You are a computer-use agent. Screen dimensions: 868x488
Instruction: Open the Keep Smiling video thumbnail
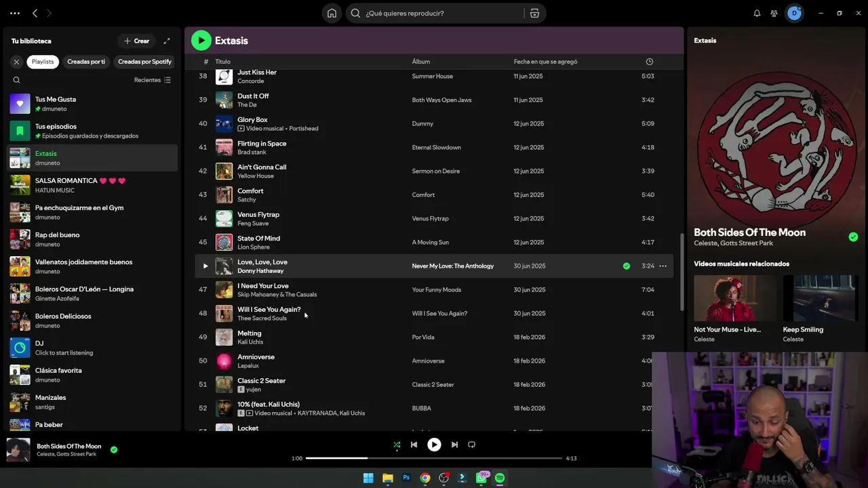point(821,298)
